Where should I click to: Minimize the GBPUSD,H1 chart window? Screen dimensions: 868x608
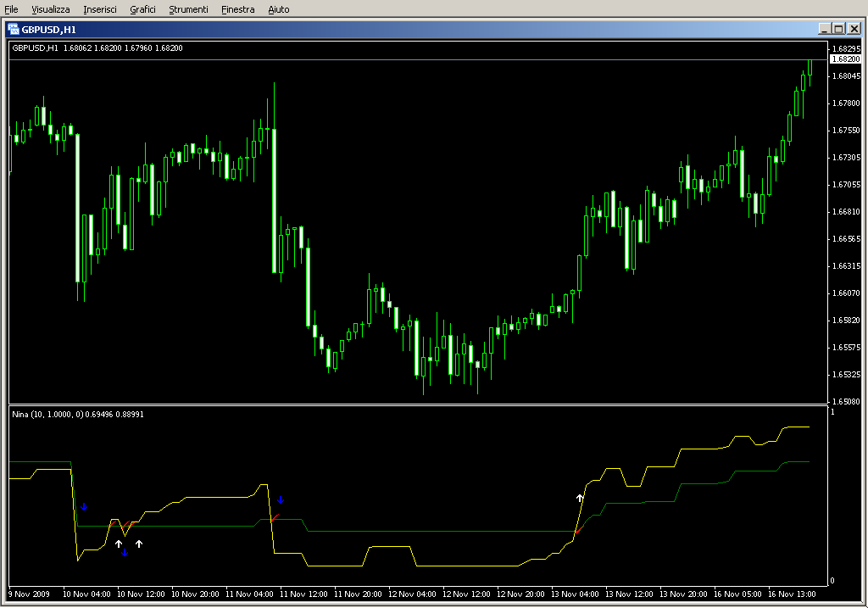824,29
